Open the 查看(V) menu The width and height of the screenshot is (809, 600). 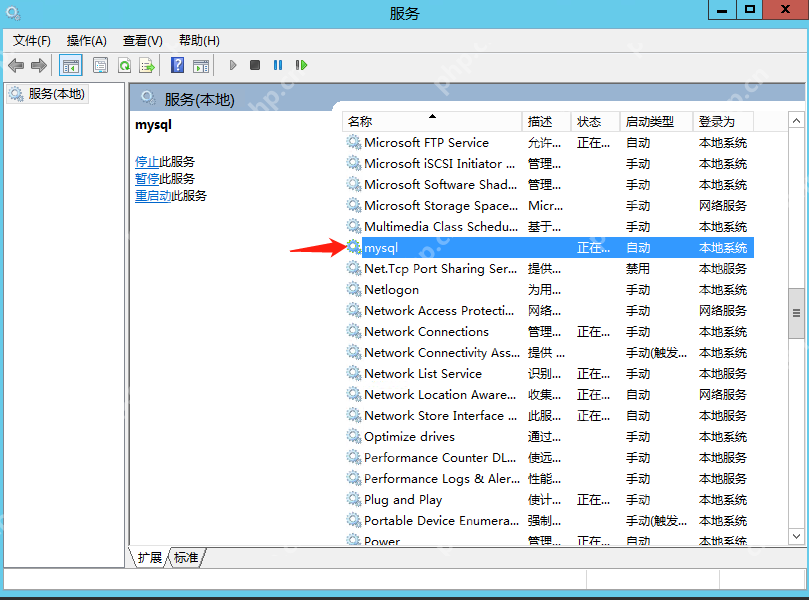tap(143, 40)
